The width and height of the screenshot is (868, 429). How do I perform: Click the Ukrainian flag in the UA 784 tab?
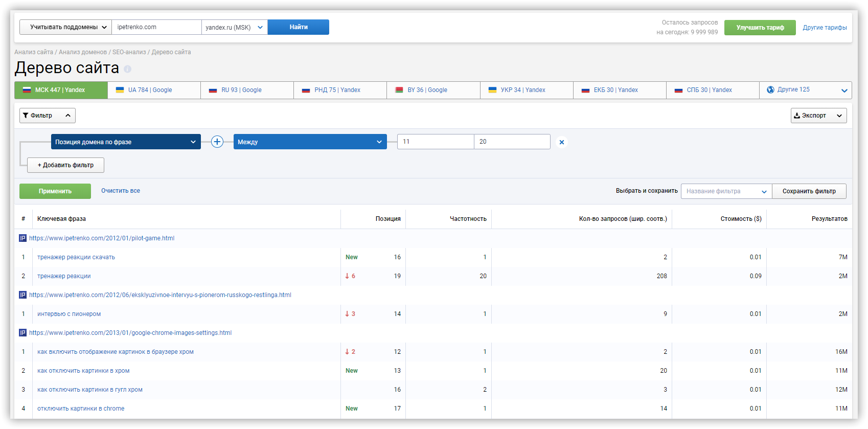click(120, 90)
